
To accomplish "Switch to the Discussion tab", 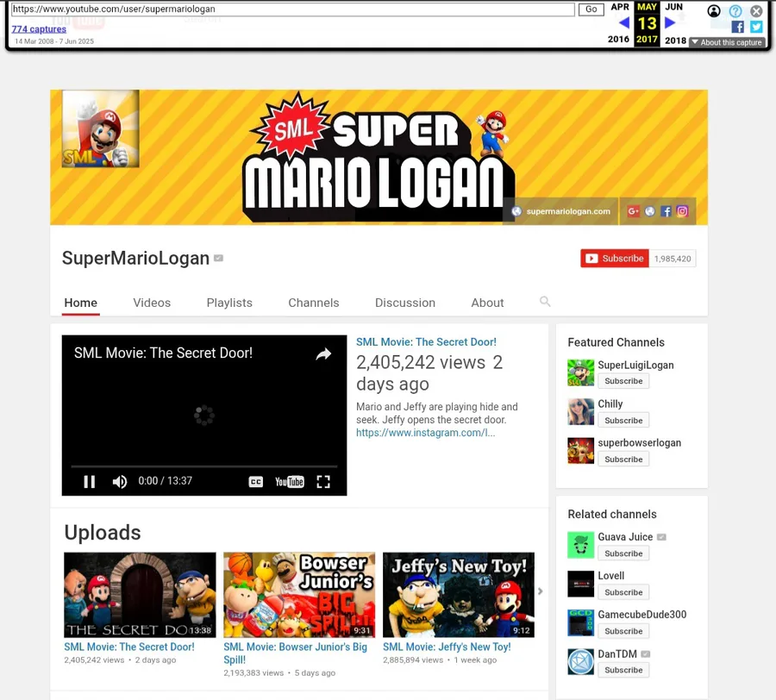I will pyautogui.click(x=405, y=303).
